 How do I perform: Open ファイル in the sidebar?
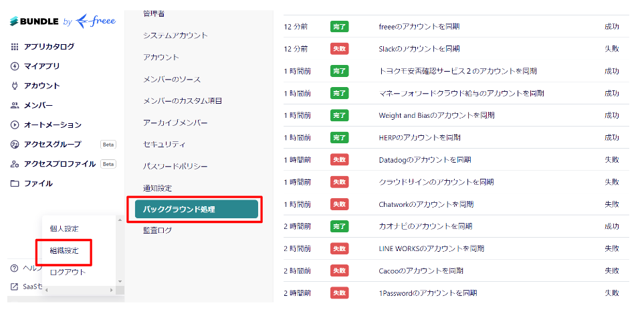pos(38,183)
